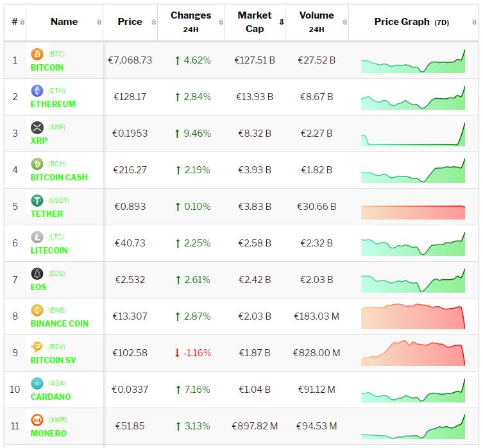The height and width of the screenshot is (448, 483).
Task: Click the Binance Coin yellow icon
Action: point(37,311)
